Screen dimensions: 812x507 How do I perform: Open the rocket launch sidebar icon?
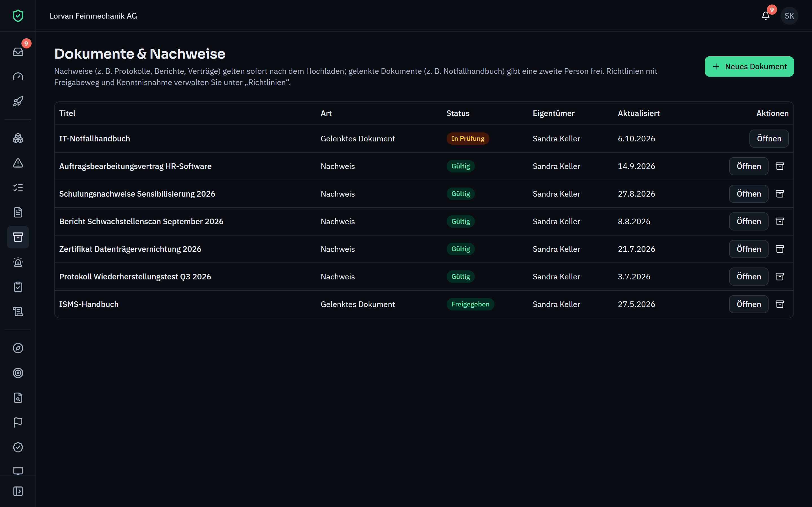coord(18,101)
